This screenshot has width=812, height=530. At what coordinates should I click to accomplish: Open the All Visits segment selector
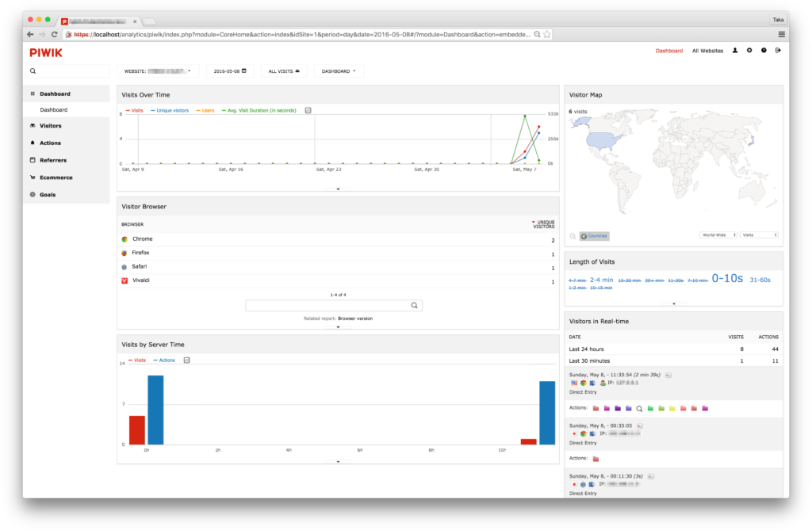tap(284, 71)
